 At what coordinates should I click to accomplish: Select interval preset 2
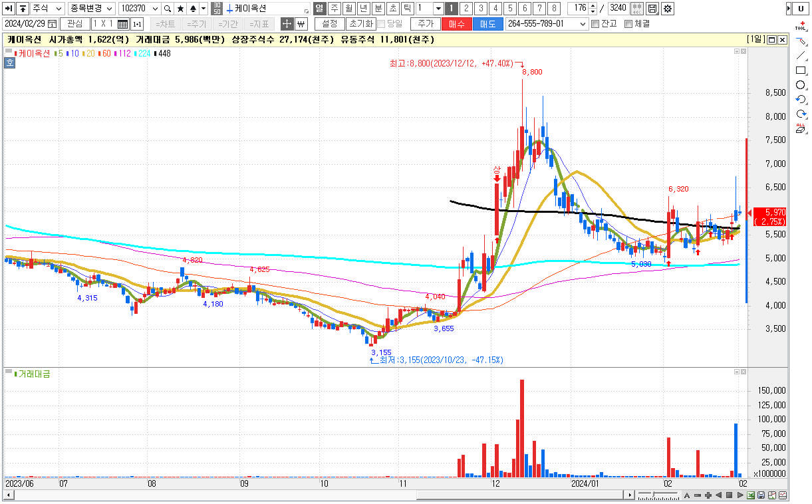point(466,9)
